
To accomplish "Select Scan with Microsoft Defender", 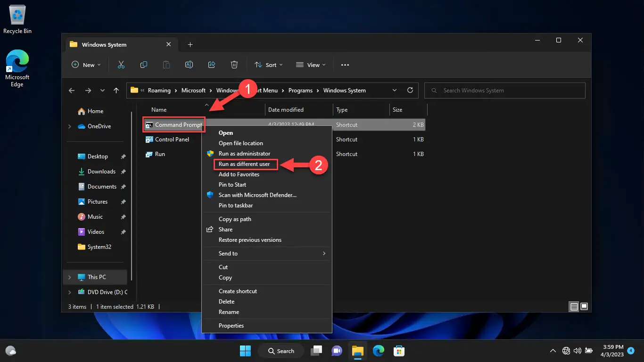I will (266, 195).
